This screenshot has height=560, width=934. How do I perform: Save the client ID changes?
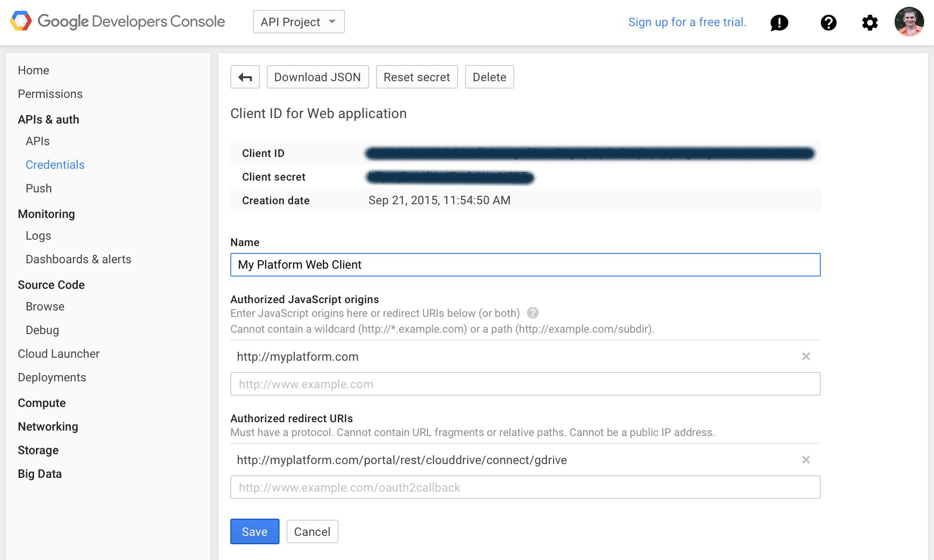pyautogui.click(x=255, y=532)
